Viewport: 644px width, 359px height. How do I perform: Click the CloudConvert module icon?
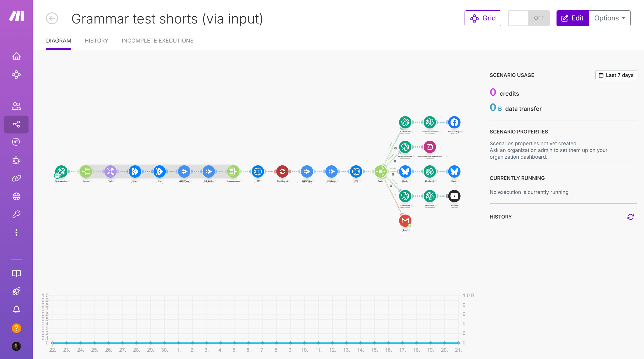pyautogui.click(x=282, y=172)
